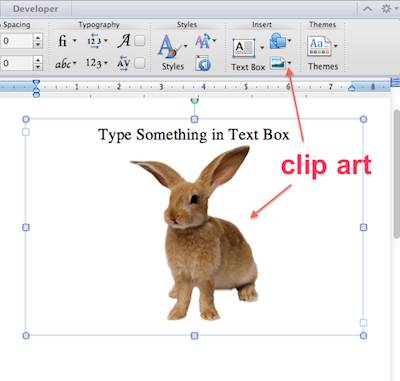This screenshot has height=381, width=400.
Task: Click the upper Spacing value field
Action: [16, 41]
